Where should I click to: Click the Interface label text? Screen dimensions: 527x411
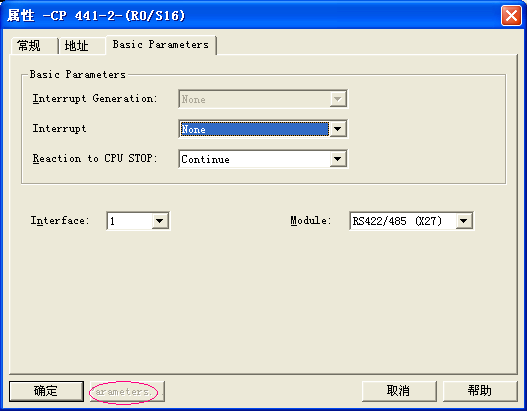[60, 221]
